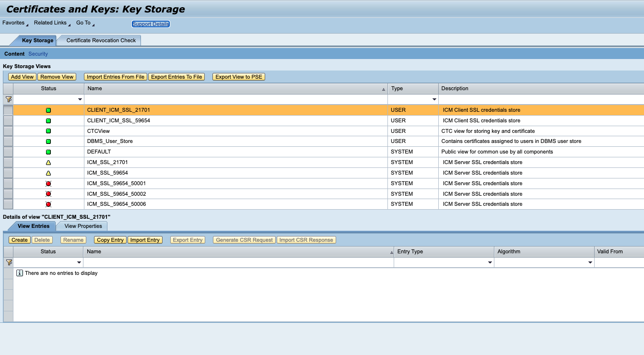Open Status filter dropdown in Key Storage Views
The height and width of the screenshot is (355, 644).
coord(80,100)
